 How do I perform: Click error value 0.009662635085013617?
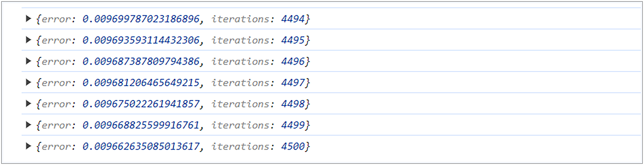click(x=141, y=146)
